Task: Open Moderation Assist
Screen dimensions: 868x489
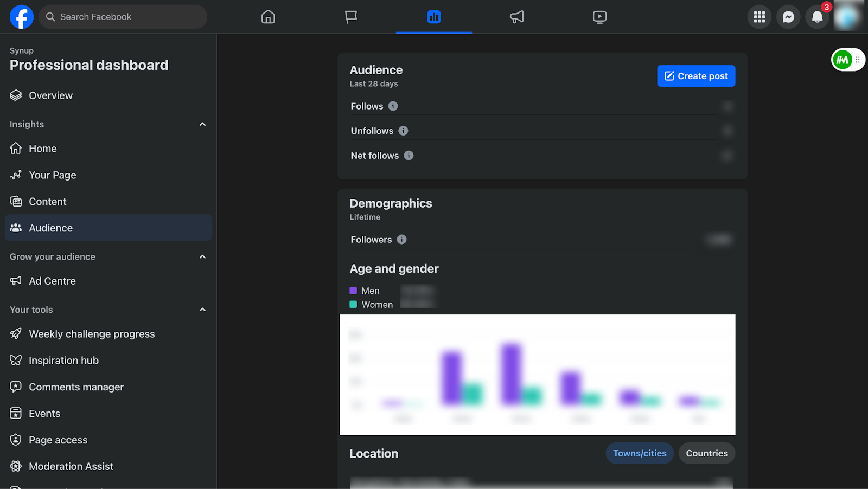Action: coord(108,466)
